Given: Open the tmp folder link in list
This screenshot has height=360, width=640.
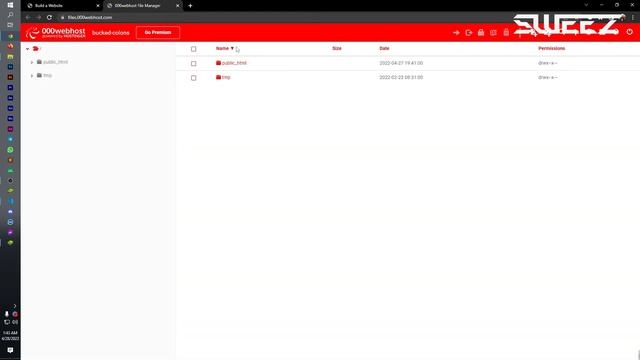Looking at the screenshot, I should (x=226, y=77).
